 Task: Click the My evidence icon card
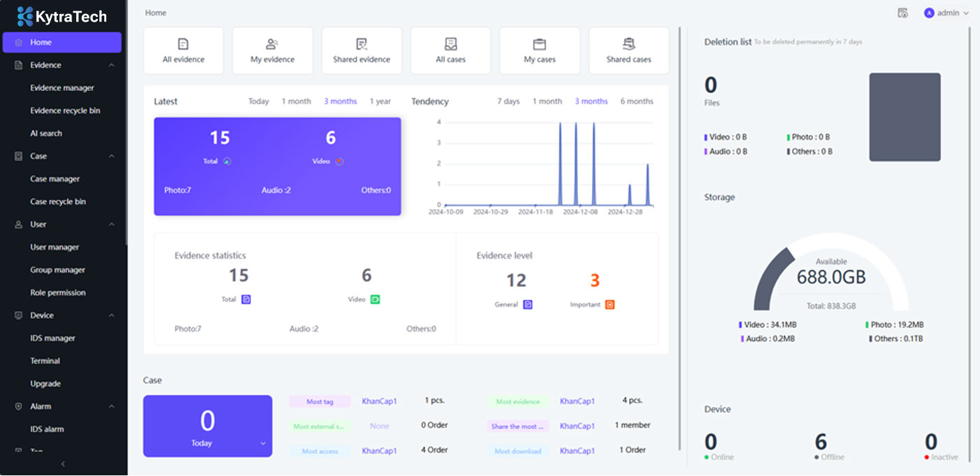tap(272, 45)
